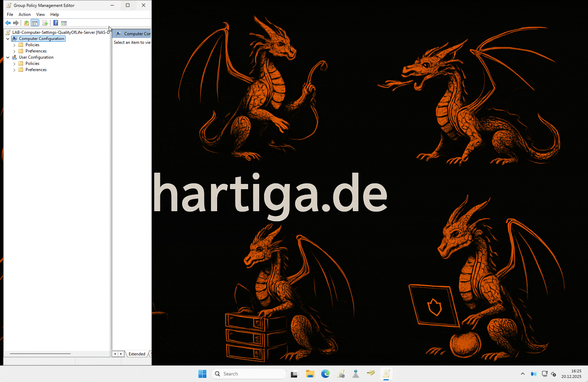Collapse the Computer Configuration tree node
Image resolution: width=588 pixels, height=382 pixels.
[8, 39]
